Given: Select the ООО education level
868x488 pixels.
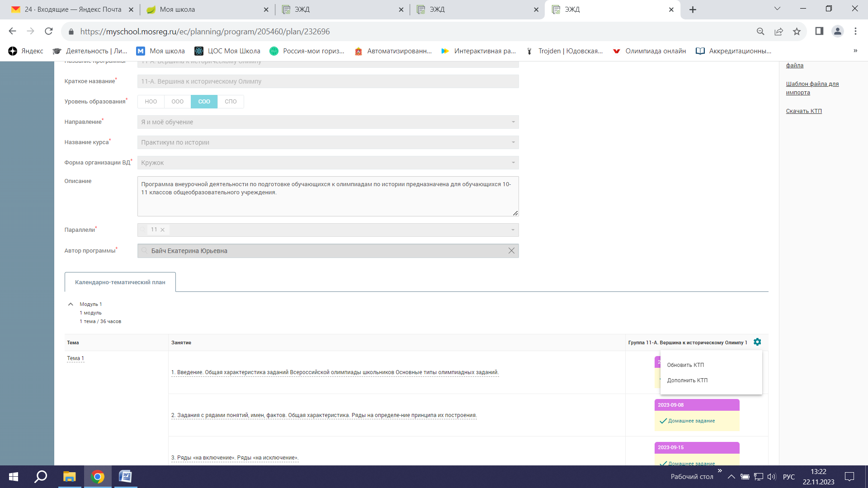Looking at the screenshot, I should 178,102.
